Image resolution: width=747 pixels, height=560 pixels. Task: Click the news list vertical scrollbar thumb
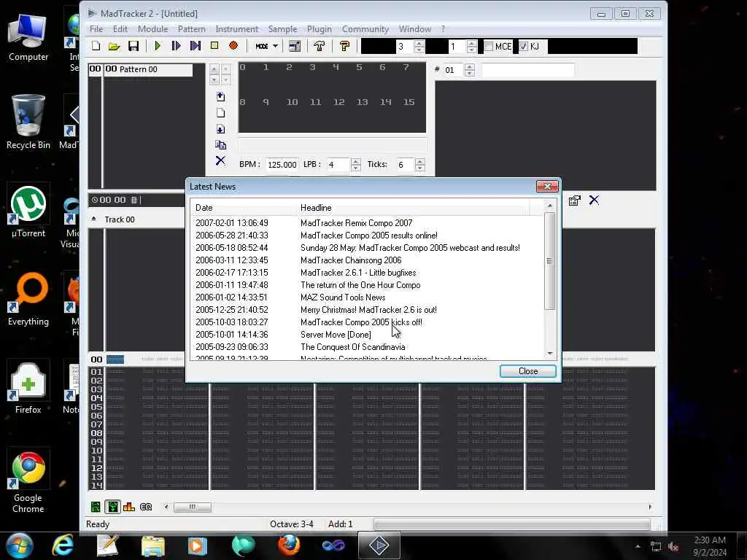point(549,261)
